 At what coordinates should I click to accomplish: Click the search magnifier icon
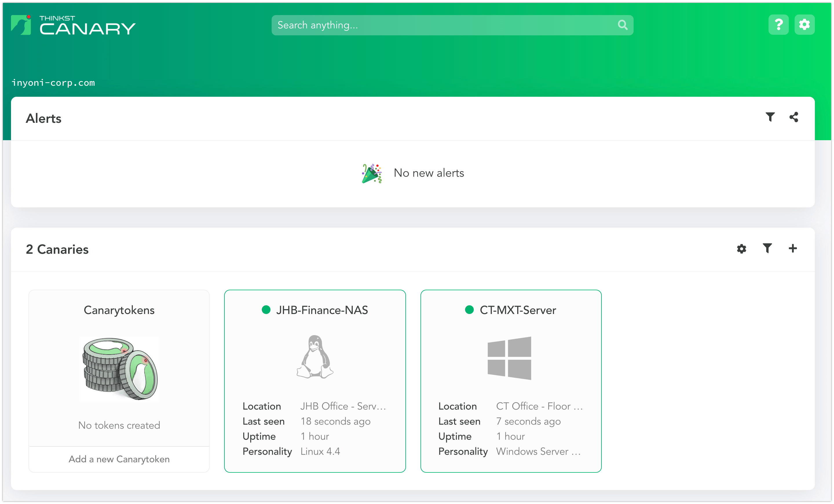coord(622,25)
